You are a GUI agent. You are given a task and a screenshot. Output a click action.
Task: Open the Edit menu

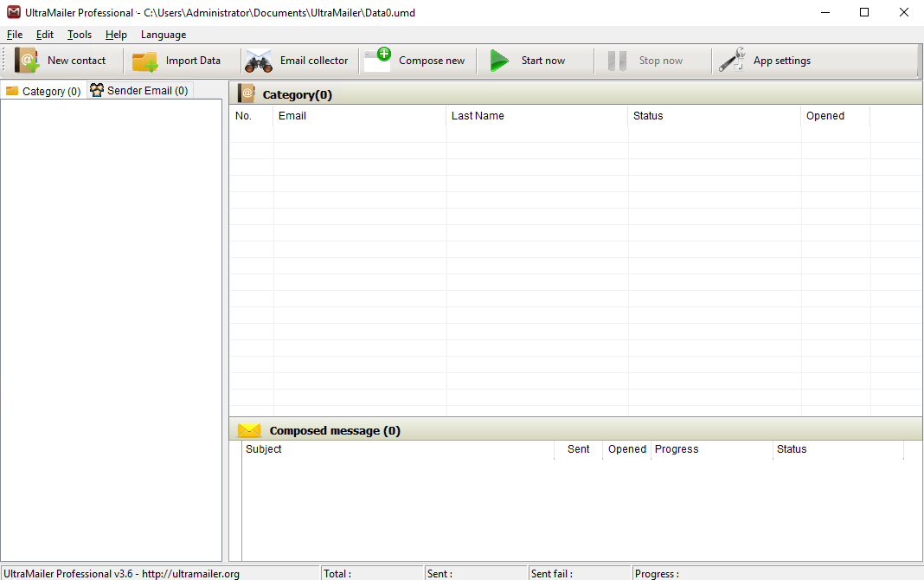pyautogui.click(x=44, y=35)
